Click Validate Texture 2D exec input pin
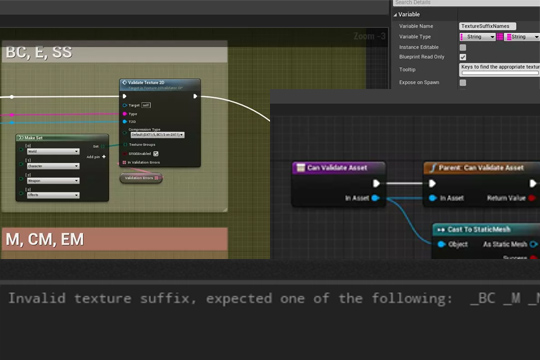The height and width of the screenshot is (360, 540). point(125,96)
